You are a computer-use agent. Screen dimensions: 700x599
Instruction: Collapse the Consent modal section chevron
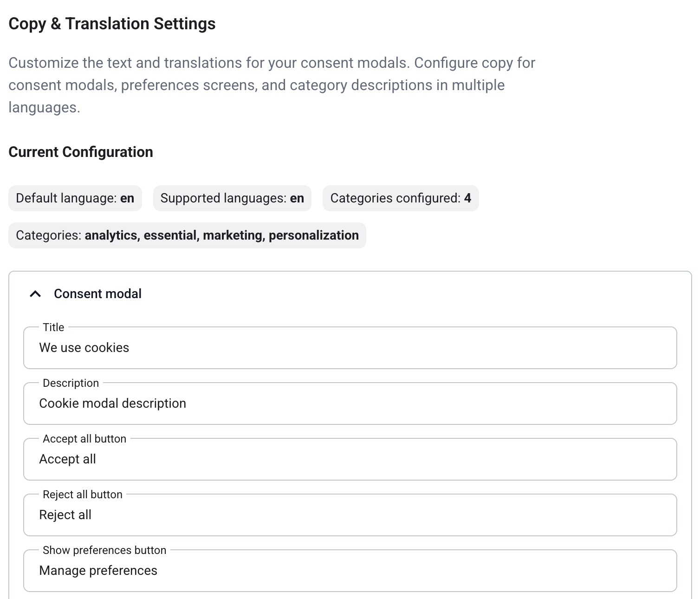(35, 294)
